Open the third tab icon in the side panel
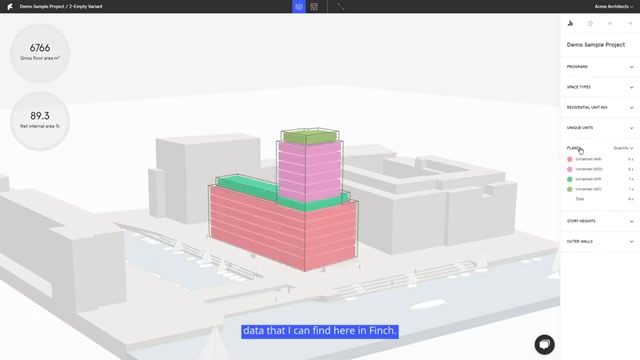The width and height of the screenshot is (640, 360). coord(610,23)
